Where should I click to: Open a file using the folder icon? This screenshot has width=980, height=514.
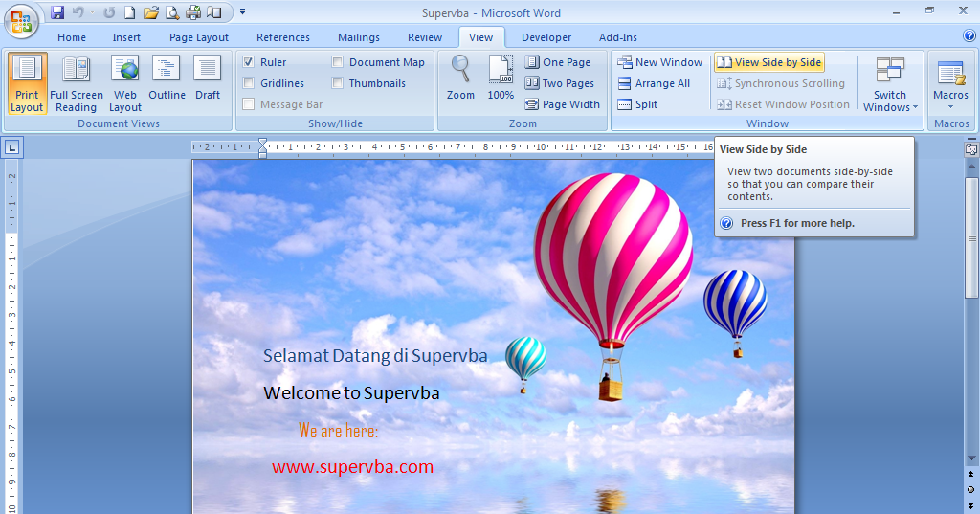click(150, 12)
